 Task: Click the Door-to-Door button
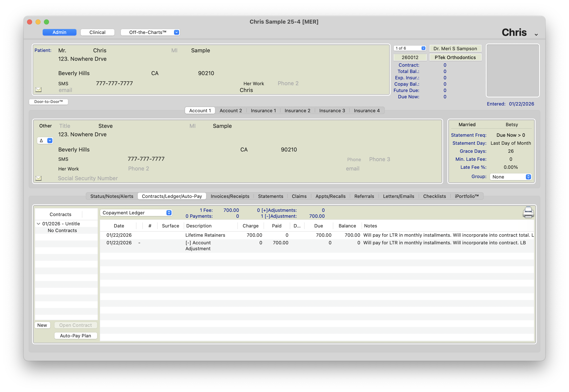click(x=48, y=102)
